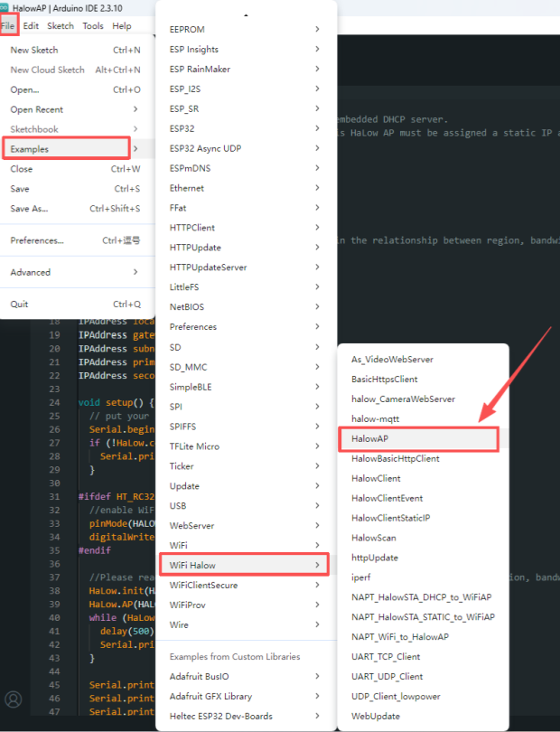
Task: Expand the WebServer examples
Action: pyautogui.click(x=246, y=526)
